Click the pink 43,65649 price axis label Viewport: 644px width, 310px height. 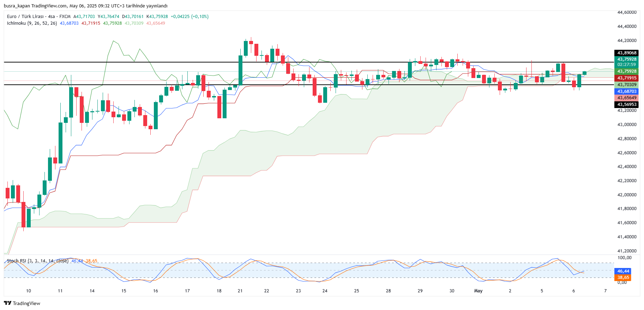627,98
